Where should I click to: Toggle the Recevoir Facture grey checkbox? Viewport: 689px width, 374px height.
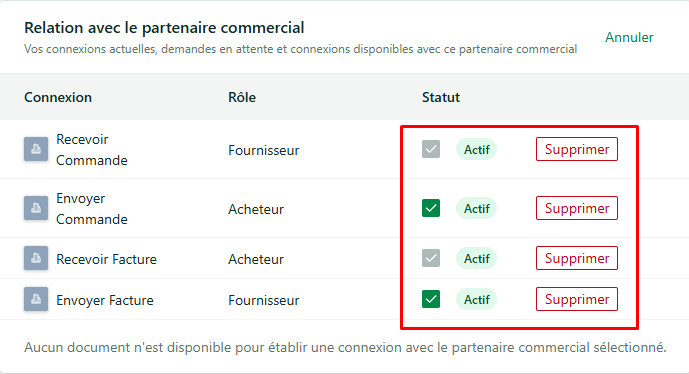click(x=431, y=258)
